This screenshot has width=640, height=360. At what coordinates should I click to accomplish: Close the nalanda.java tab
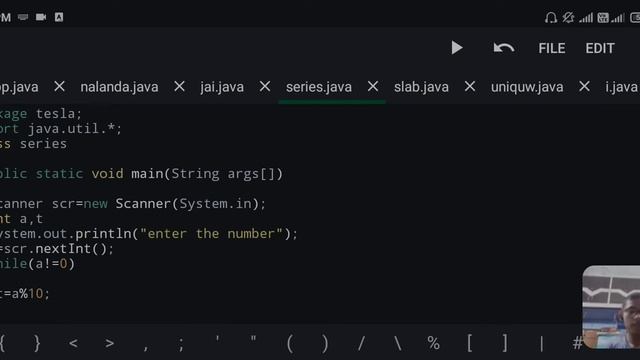179,87
